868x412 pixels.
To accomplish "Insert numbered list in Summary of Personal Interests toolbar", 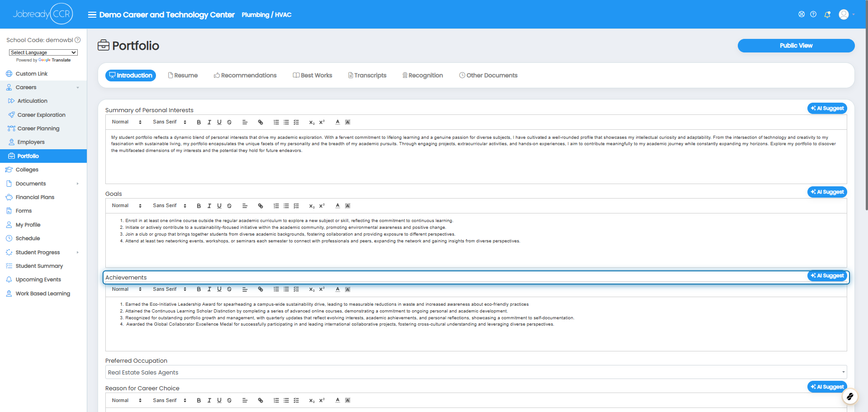I will 276,122.
